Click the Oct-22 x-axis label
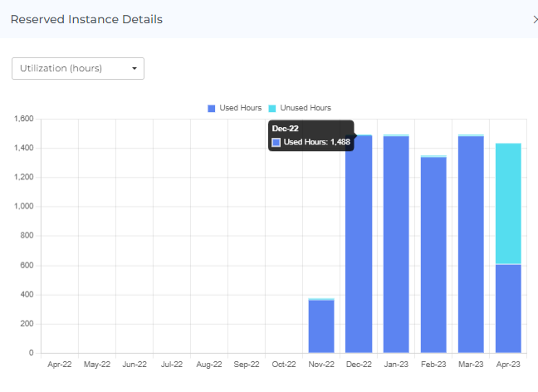538x392 pixels. [284, 364]
